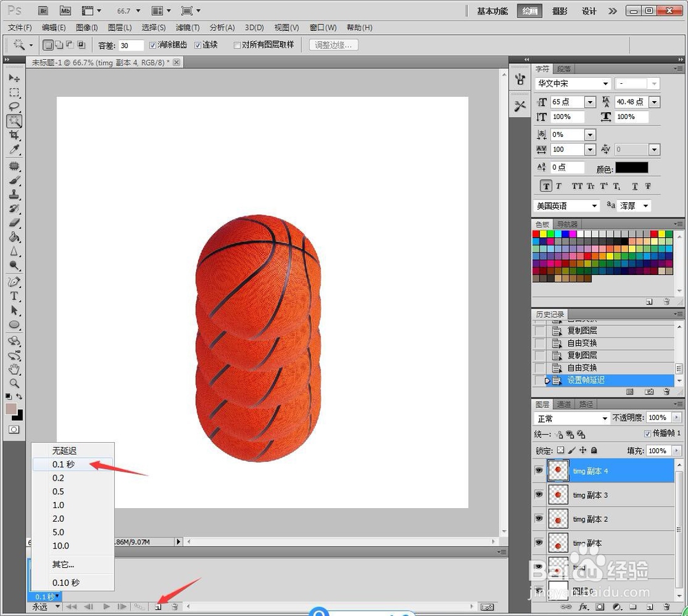
Task: Expand more workspaces with >> arrow
Action: pyautogui.click(x=612, y=11)
